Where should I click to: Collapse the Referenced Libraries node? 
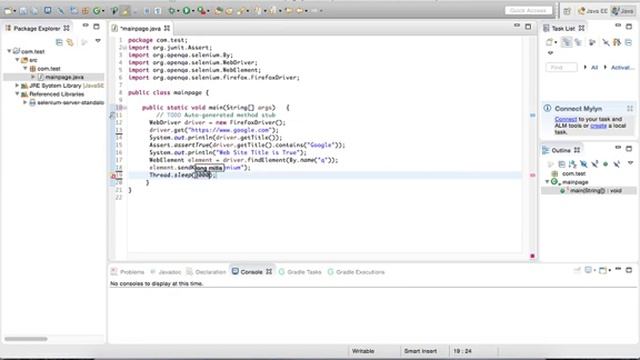coord(18,94)
